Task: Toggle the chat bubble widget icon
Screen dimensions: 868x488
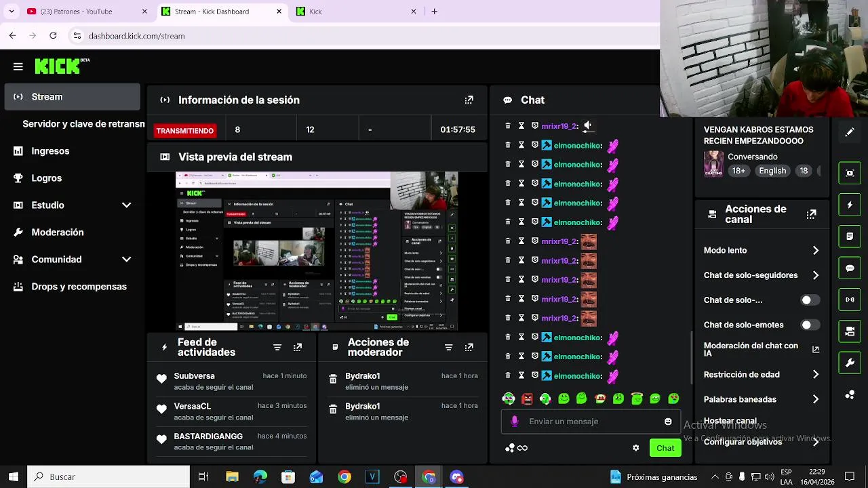Action: point(850,268)
